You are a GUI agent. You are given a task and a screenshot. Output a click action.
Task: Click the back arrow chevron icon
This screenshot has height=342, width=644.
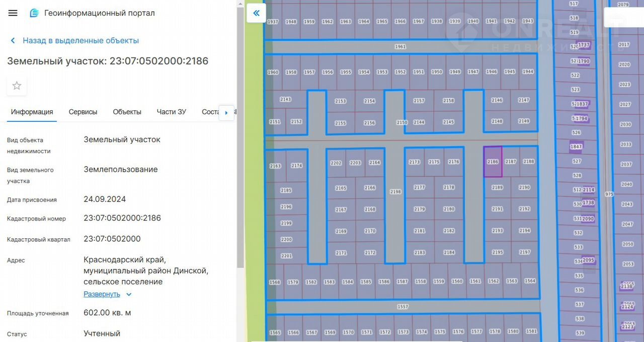point(13,41)
